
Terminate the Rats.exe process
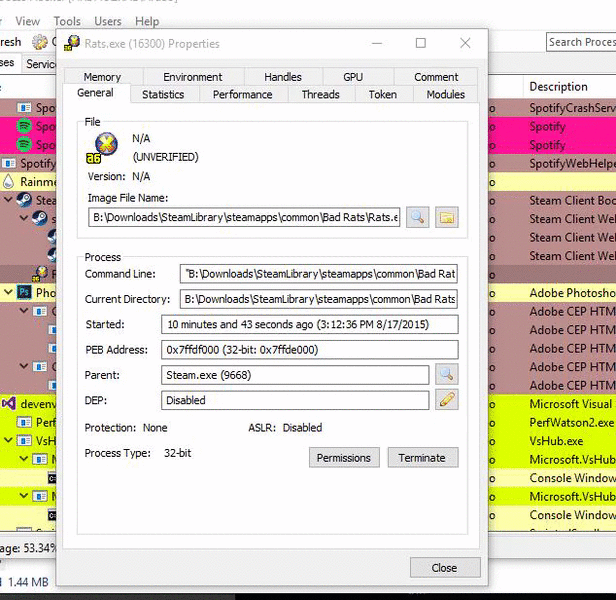pos(422,457)
